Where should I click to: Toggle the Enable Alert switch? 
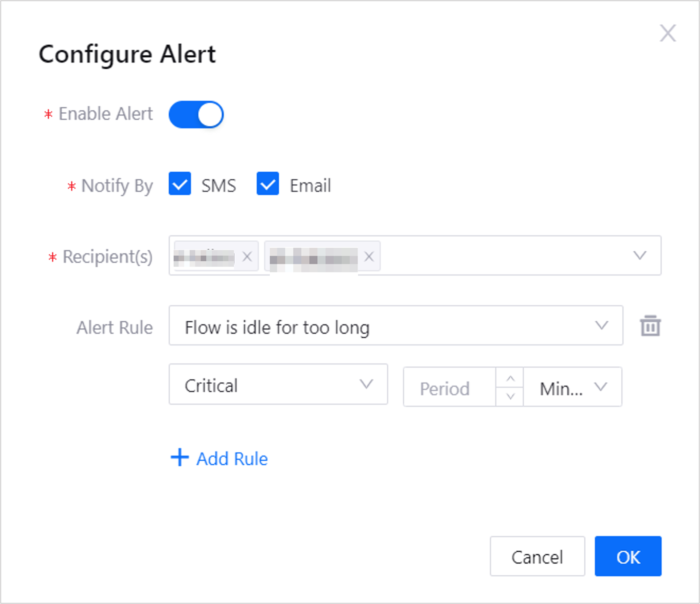coord(196,114)
